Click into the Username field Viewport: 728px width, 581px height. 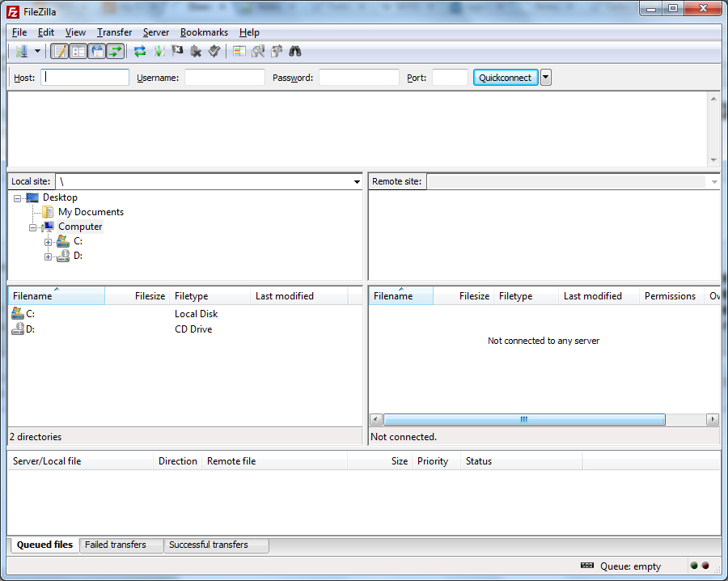coord(225,77)
